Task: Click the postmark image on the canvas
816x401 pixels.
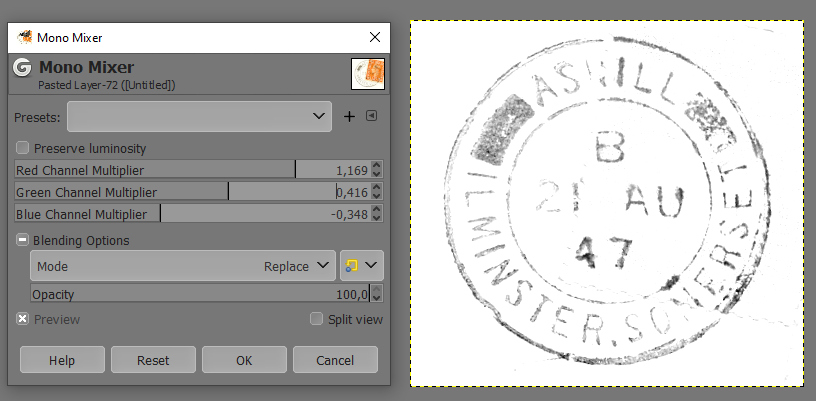Action: click(607, 203)
